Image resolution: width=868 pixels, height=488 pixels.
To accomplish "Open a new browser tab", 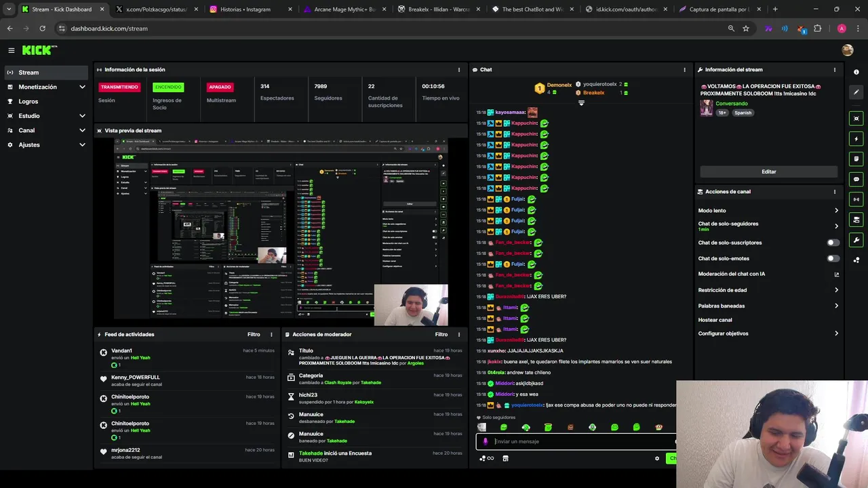I will 775,9.
